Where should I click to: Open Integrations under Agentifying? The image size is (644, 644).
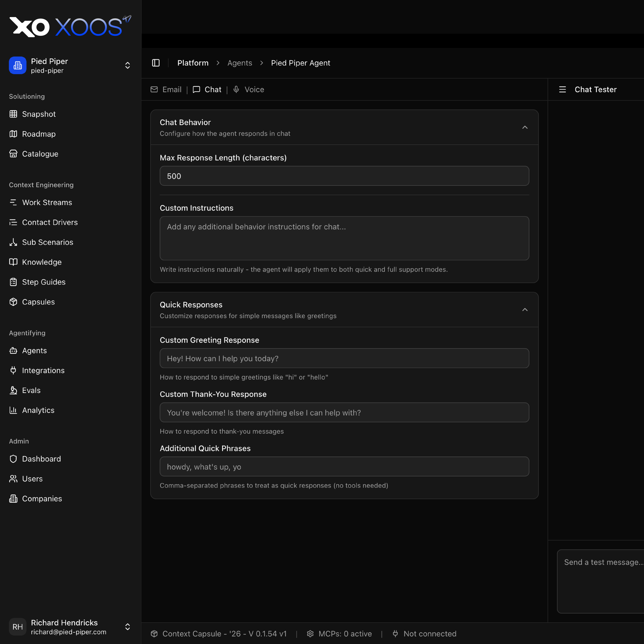pyautogui.click(x=43, y=370)
